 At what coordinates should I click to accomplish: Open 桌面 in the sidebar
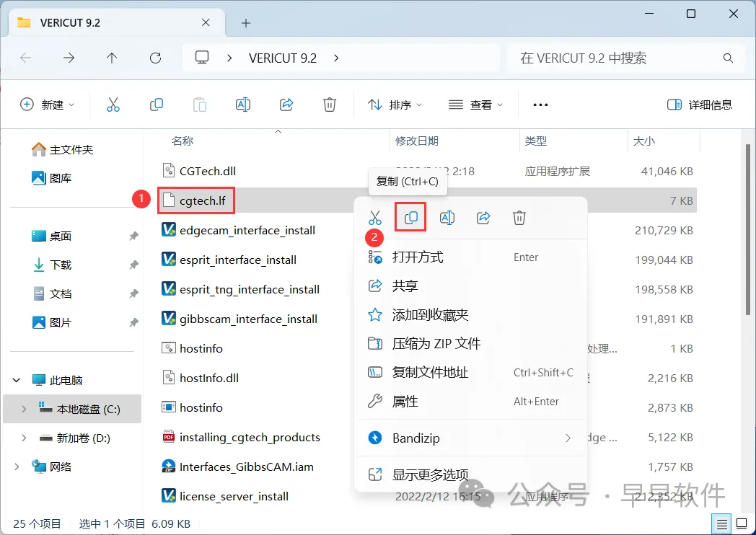52,236
